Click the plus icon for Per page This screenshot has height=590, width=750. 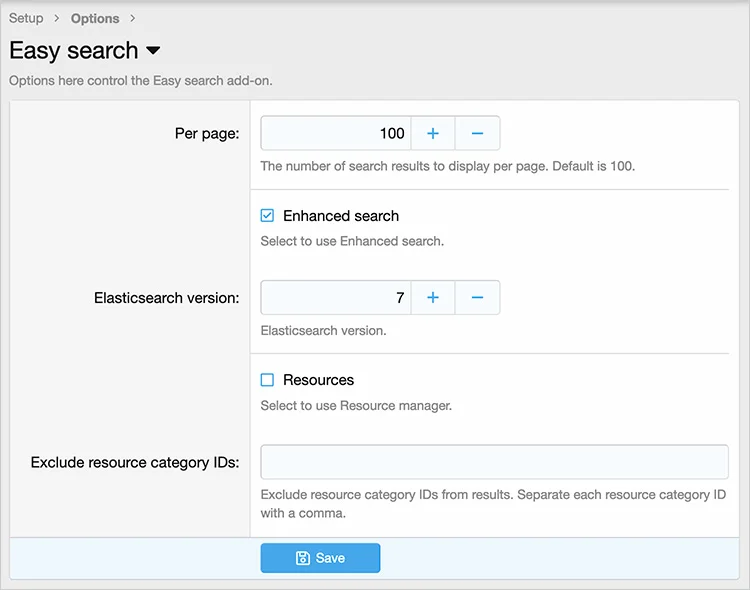(433, 133)
